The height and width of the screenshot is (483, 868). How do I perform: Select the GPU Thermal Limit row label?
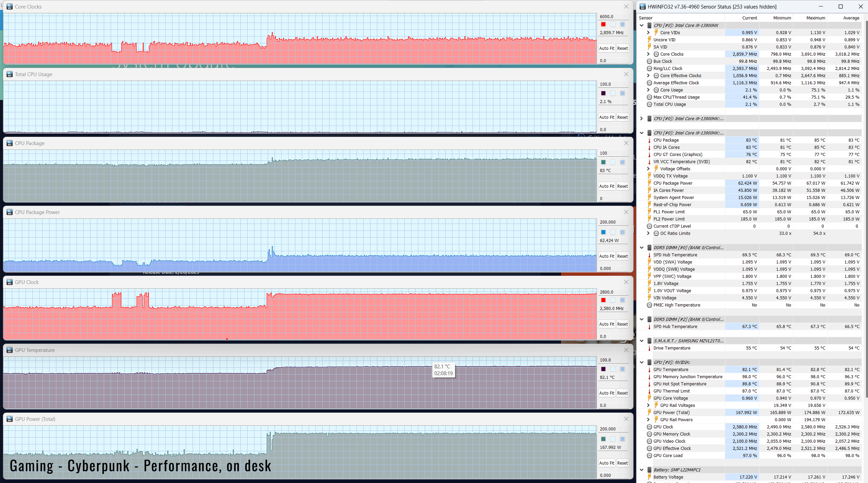(671, 391)
